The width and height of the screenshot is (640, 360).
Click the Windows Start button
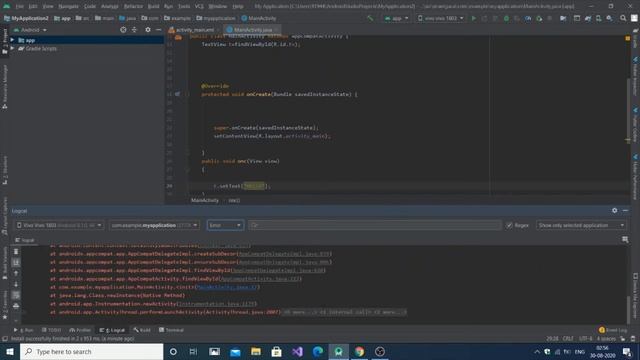pos(10,351)
